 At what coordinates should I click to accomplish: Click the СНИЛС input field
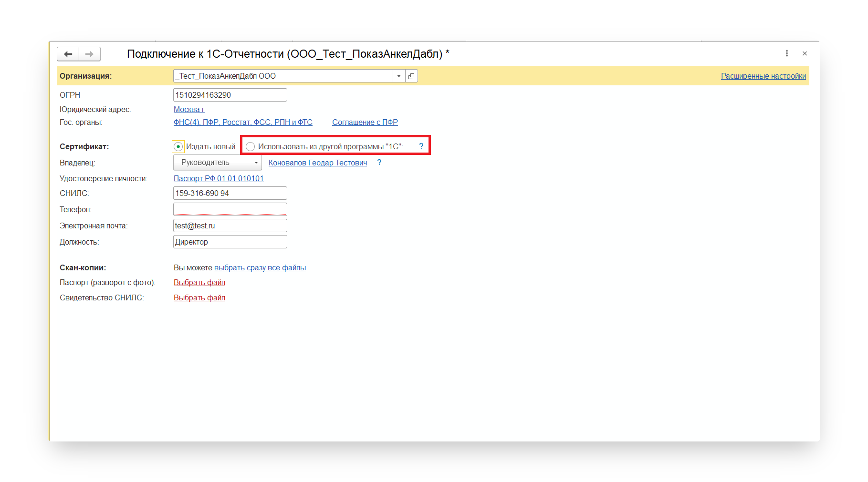tap(230, 193)
